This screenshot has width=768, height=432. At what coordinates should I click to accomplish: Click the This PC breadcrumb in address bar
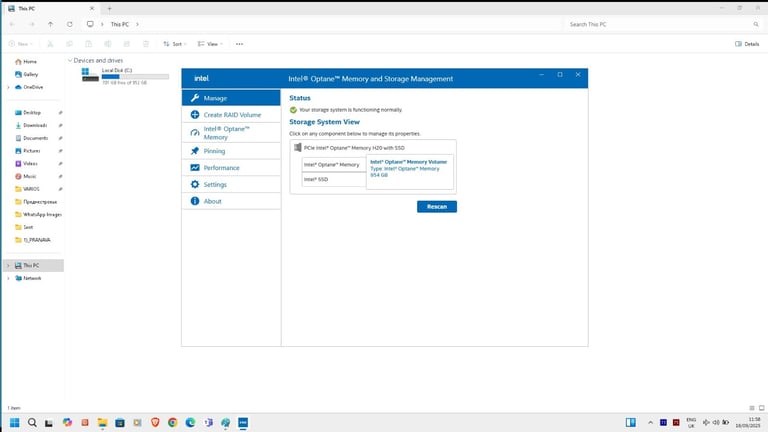coord(120,24)
